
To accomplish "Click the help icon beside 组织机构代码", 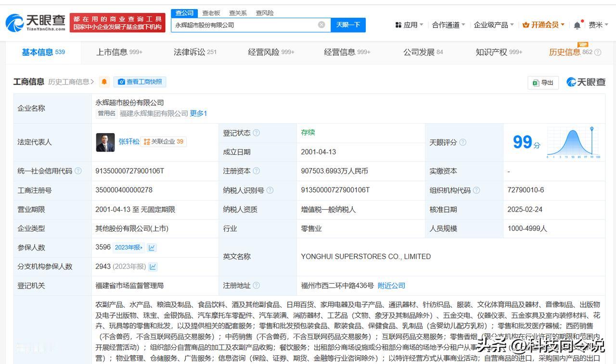I will click(x=476, y=190).
